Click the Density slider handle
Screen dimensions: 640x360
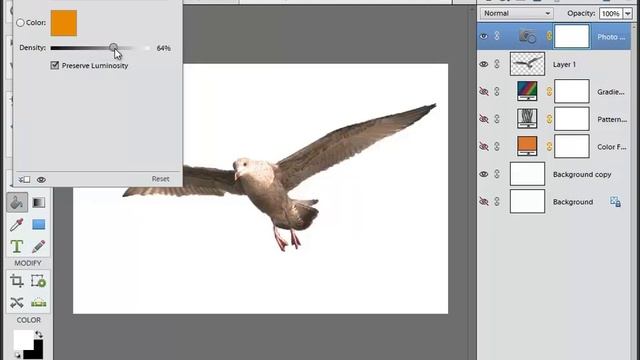tap(113, 48)
